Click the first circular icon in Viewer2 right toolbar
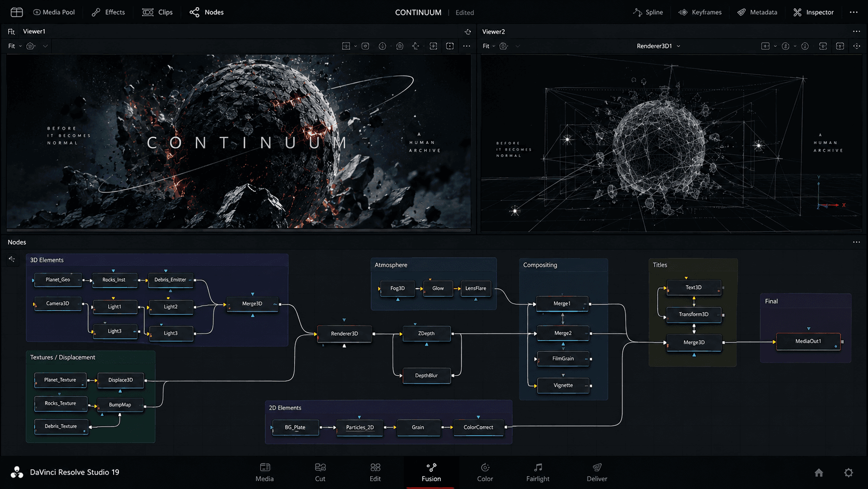The image size is (868, 489). tap(785, 46)
